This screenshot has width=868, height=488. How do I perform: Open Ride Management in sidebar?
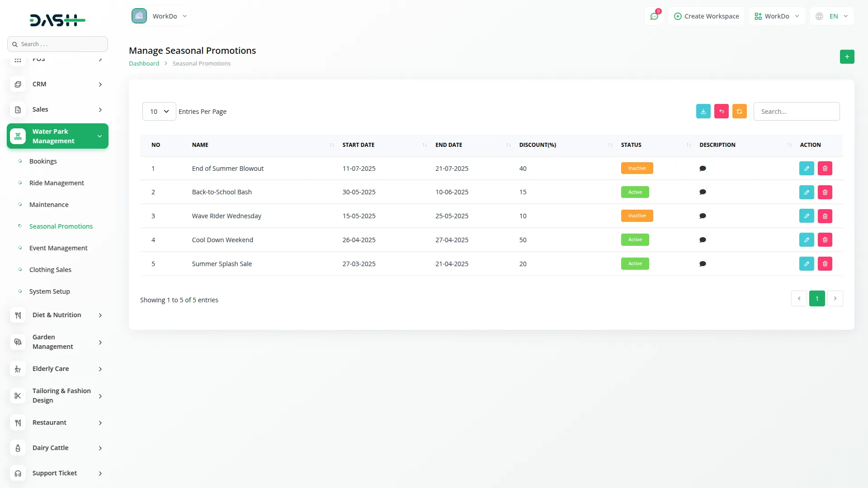tap(57, 183)
